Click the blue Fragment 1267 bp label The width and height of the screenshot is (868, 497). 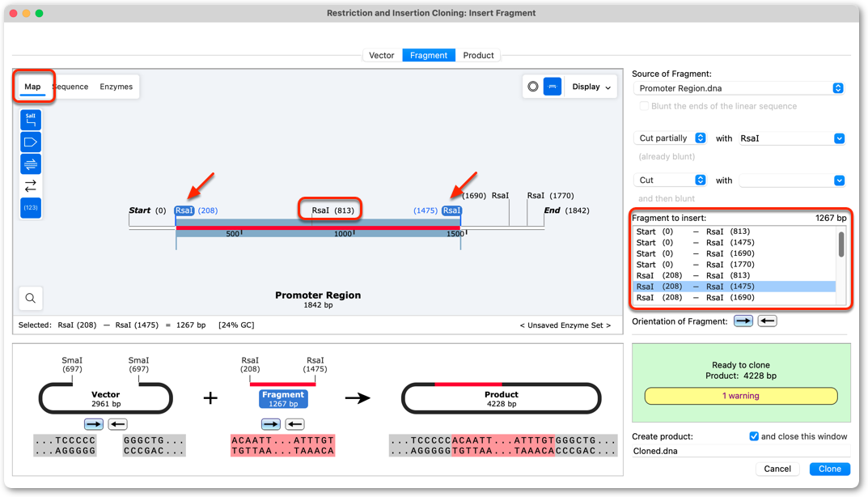click(283, 399)
